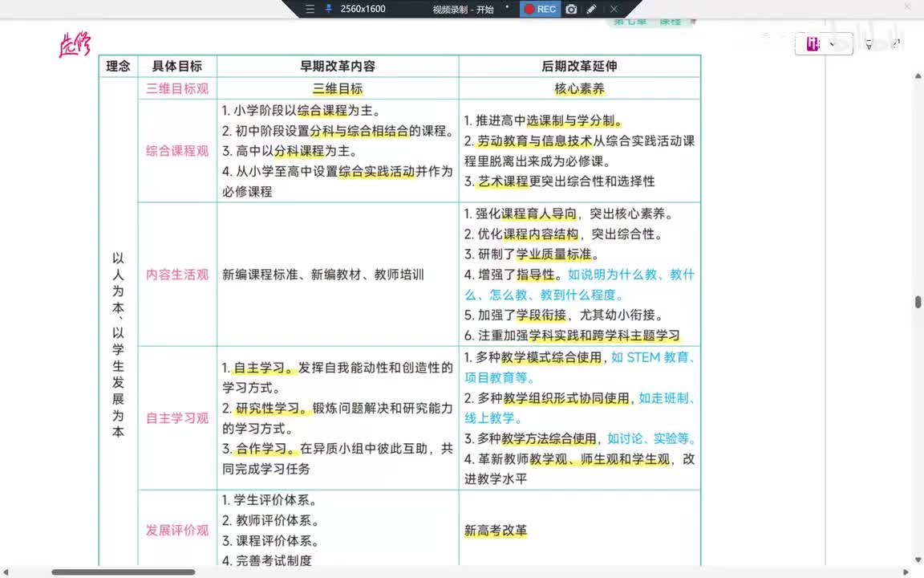Expand the magenta highlighter color dropdown

tap(832, 44)
